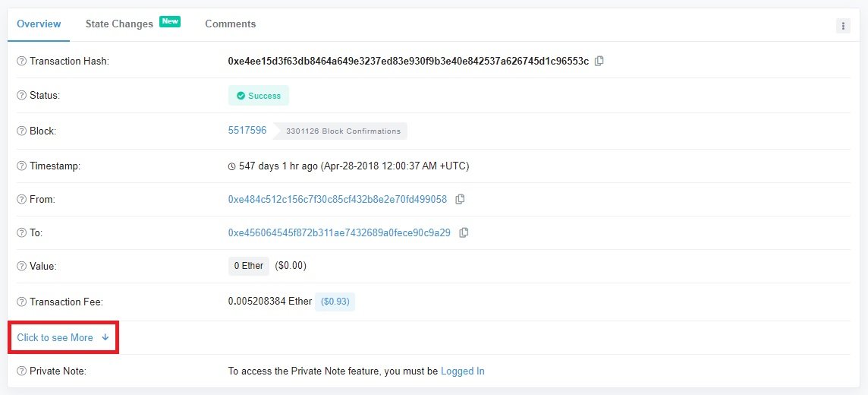Click the Private Note help icon
Screen dimensions: 868x395
pyautogui.click(x=22, y=371)
